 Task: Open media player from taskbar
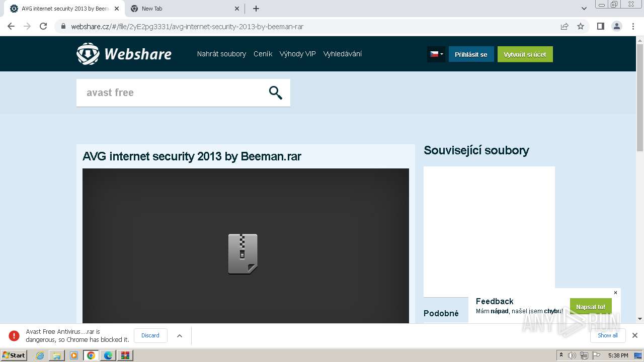pos(74,355)
